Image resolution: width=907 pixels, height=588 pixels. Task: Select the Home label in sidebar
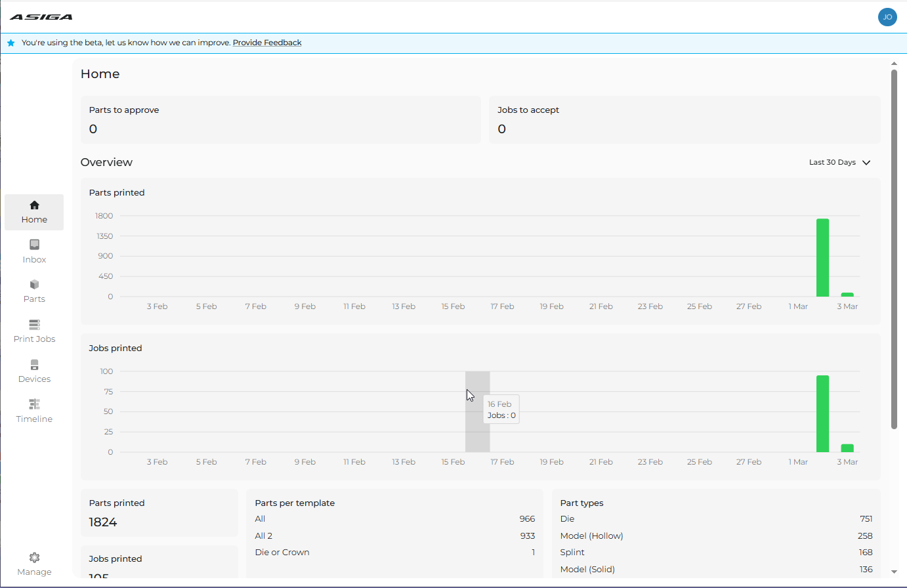[34, 220]
